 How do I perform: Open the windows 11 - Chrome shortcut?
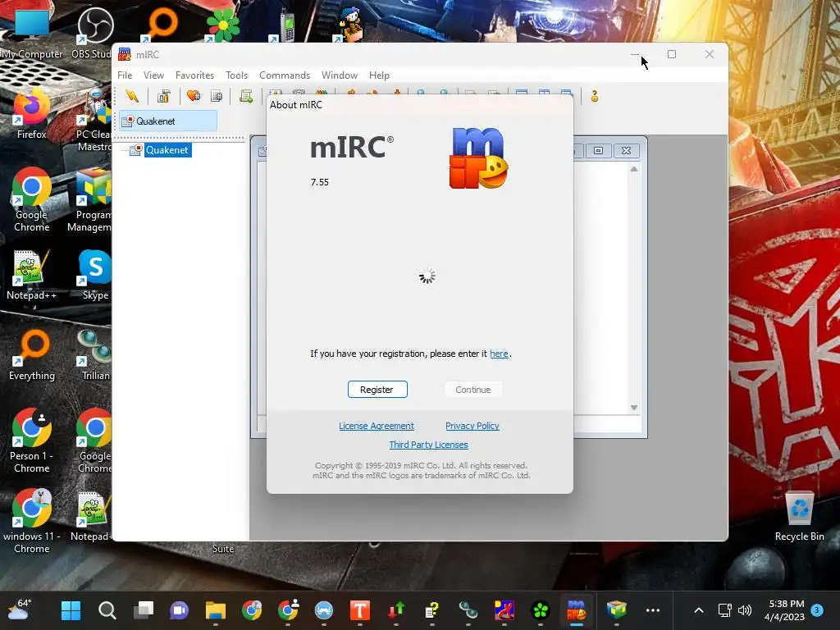click(x=32, y=521)
